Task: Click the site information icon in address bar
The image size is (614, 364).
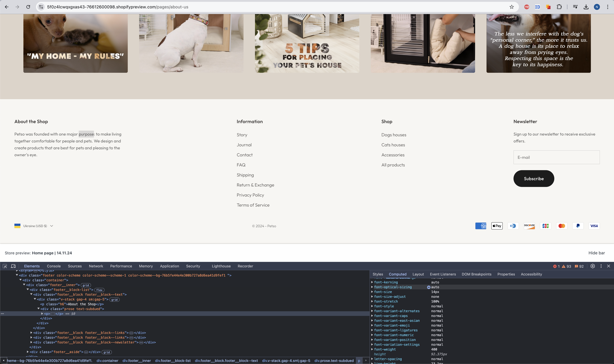Action: (x=41, y=7)
